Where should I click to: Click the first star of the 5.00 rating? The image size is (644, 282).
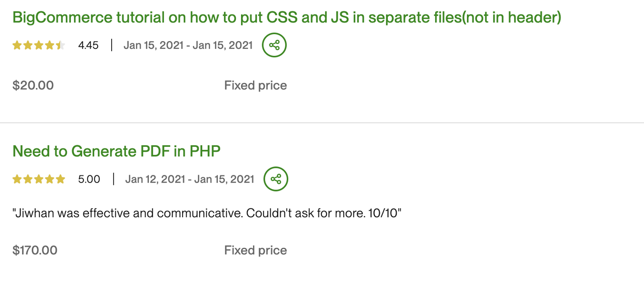pos(17,179)
